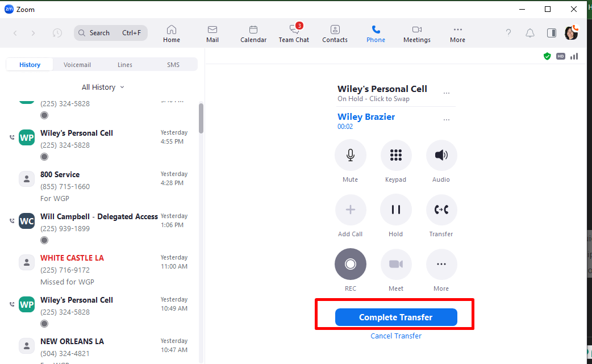Open Team Chat with 3 unread

pos(294,34)
